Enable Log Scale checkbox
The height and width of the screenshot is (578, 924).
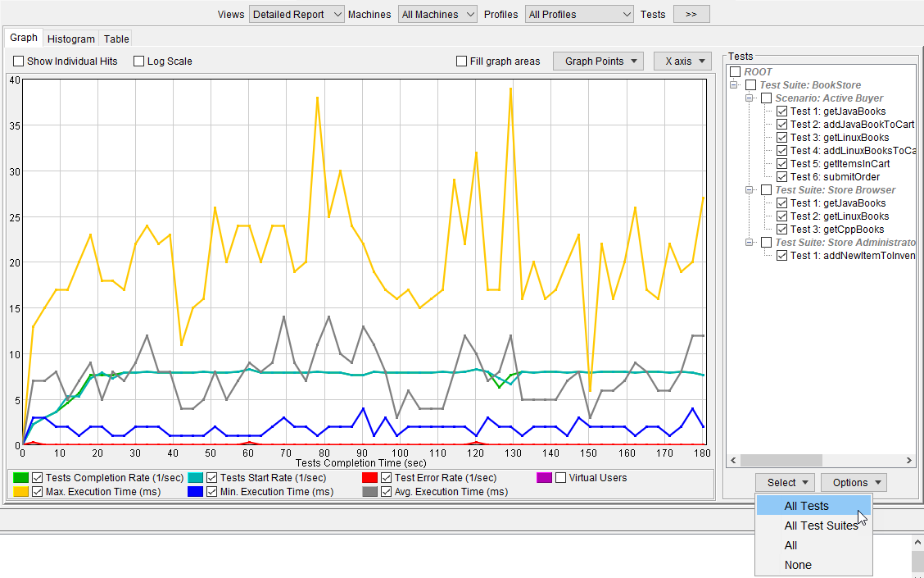tap(138, 61)
